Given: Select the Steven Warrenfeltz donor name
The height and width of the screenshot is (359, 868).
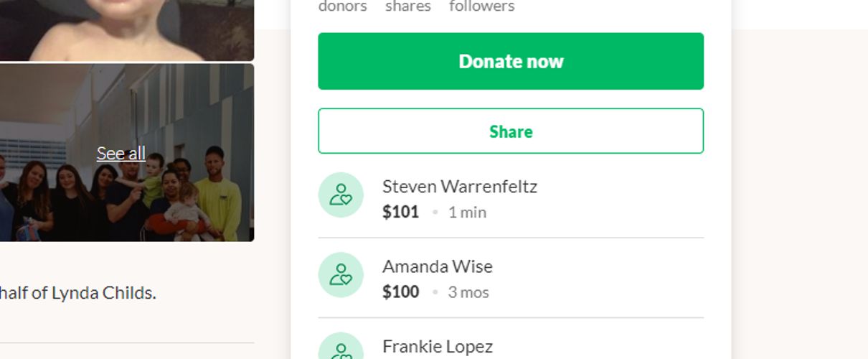Looking at the screenshot, I should (x=460, y=187).
